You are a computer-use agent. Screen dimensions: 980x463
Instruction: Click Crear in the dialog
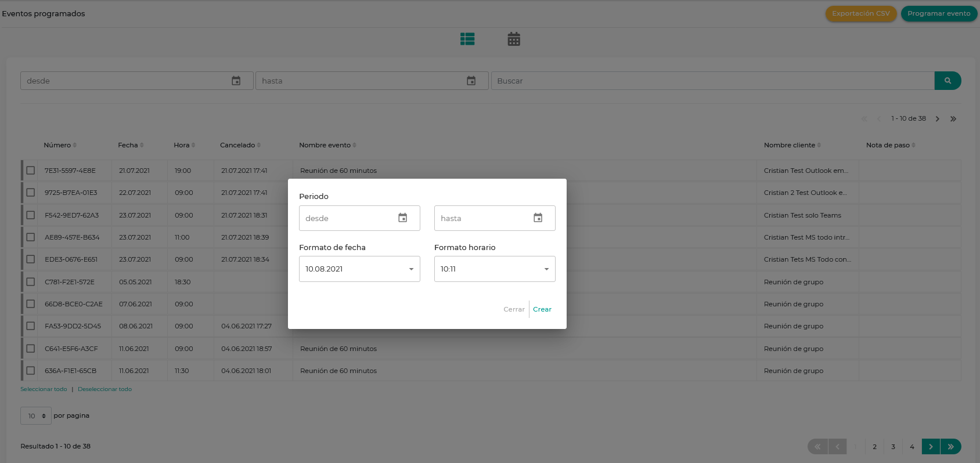(542, 309)
